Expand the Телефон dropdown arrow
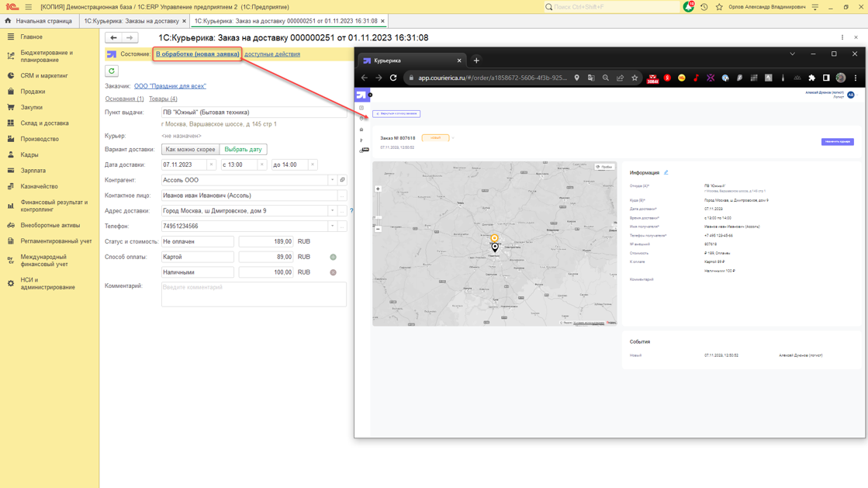This screenshot has height=488, width=868. point(333,227)
